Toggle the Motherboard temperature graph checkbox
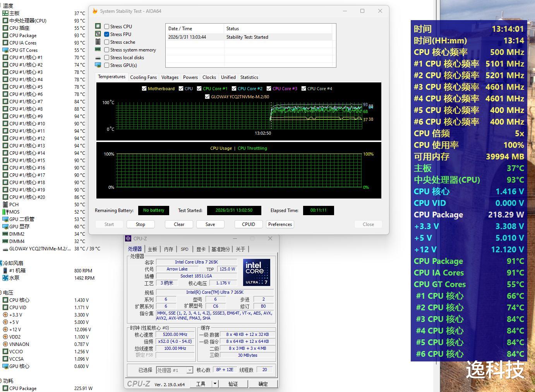The height and width of the screenshot is (392, 535). 144,89
